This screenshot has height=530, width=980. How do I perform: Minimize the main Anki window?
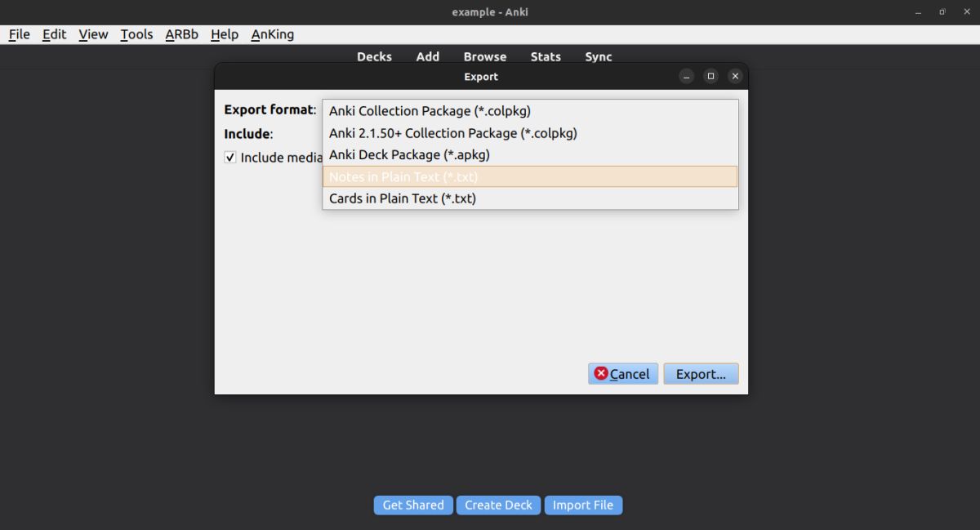920,12
